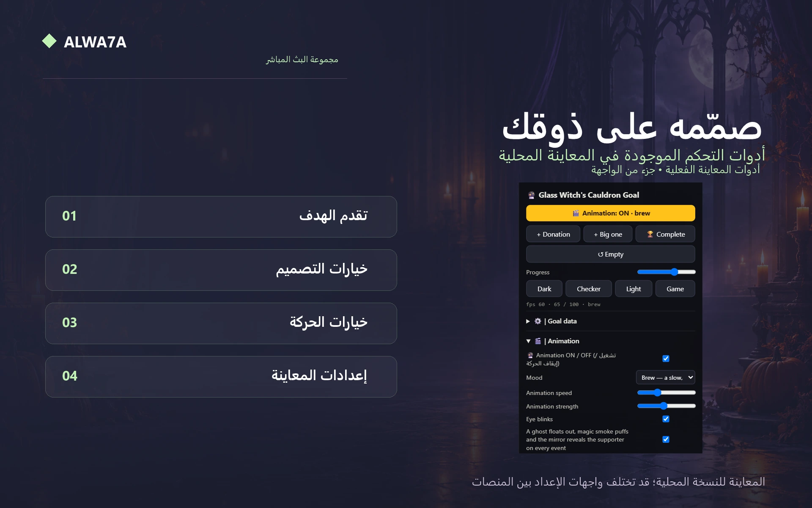This screenshot has width=812, height=508.
Task: Click the green diamond ALWA7A logo
Action: point(49,41)
